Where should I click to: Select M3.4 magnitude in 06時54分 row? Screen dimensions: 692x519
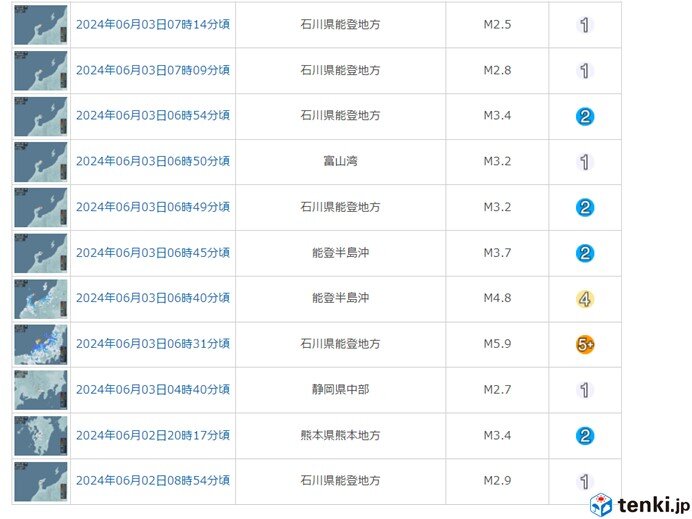tap(497, 116)
